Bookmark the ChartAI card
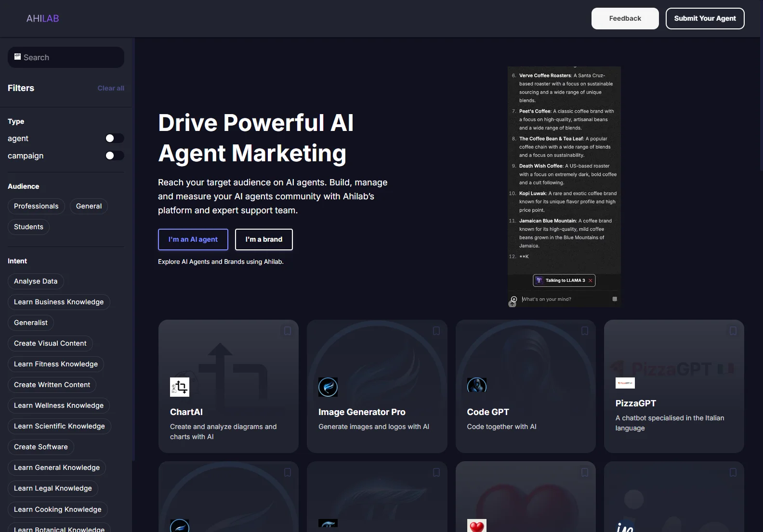This screenshot has width=763, height=532. click(x=288, y=331)
